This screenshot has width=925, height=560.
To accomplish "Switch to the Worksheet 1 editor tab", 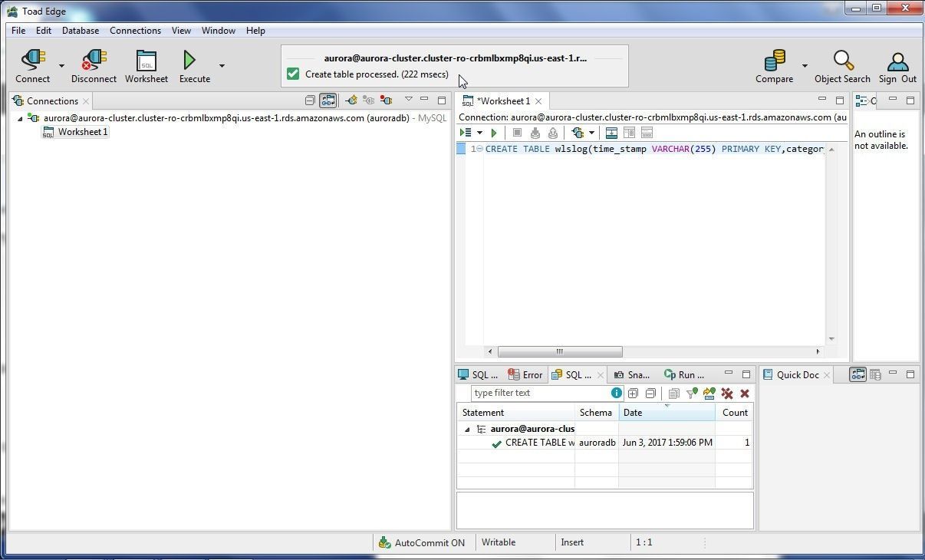I will point(503,101).
